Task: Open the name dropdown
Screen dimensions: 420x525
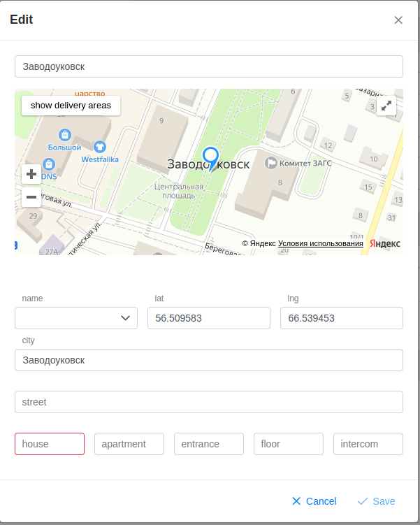Action: coord(76,318)
